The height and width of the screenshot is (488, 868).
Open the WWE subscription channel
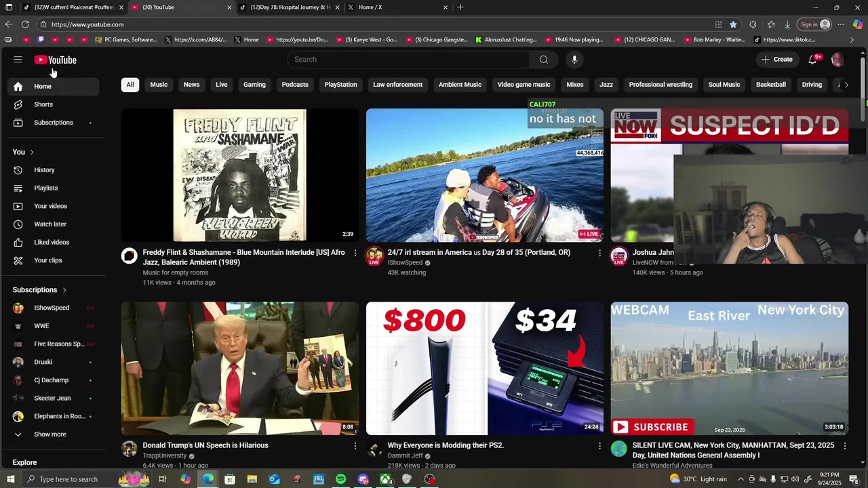tap(54, 326)
